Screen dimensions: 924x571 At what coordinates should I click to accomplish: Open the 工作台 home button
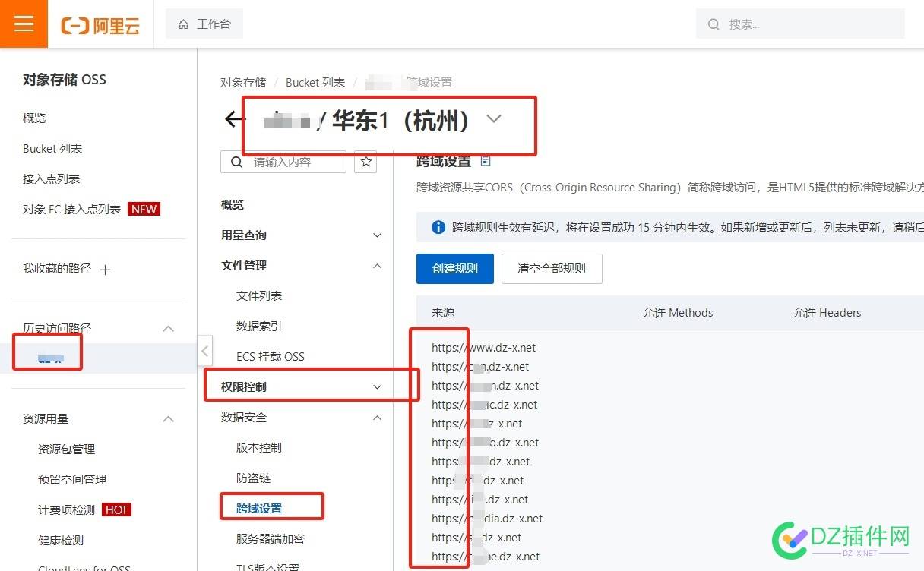[204, 24]
